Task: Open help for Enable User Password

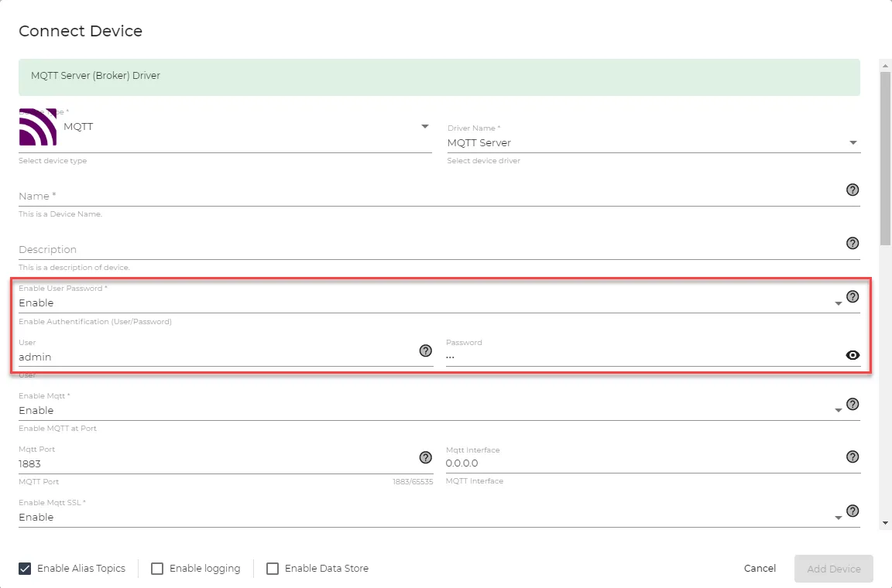Action: click(853, 296)
